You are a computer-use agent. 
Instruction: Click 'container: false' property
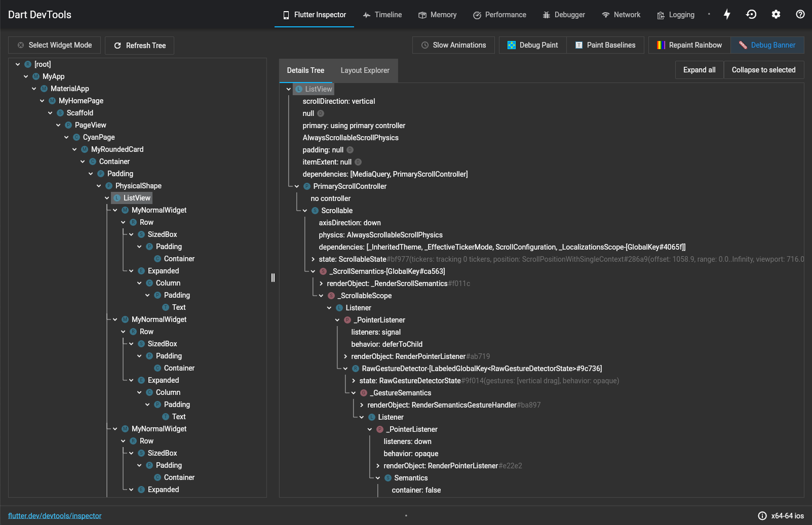[x=416, y=490]
